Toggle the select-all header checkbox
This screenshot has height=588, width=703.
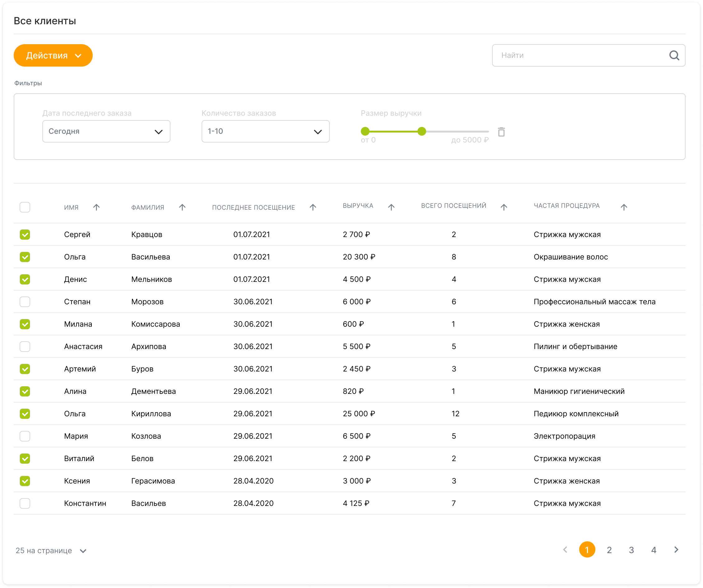(25, 207)
